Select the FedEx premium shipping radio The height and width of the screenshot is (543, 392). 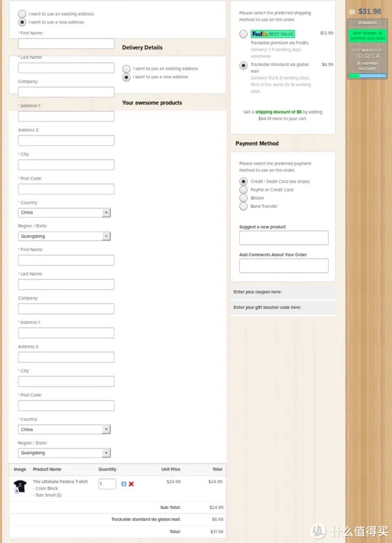(244, 34)
